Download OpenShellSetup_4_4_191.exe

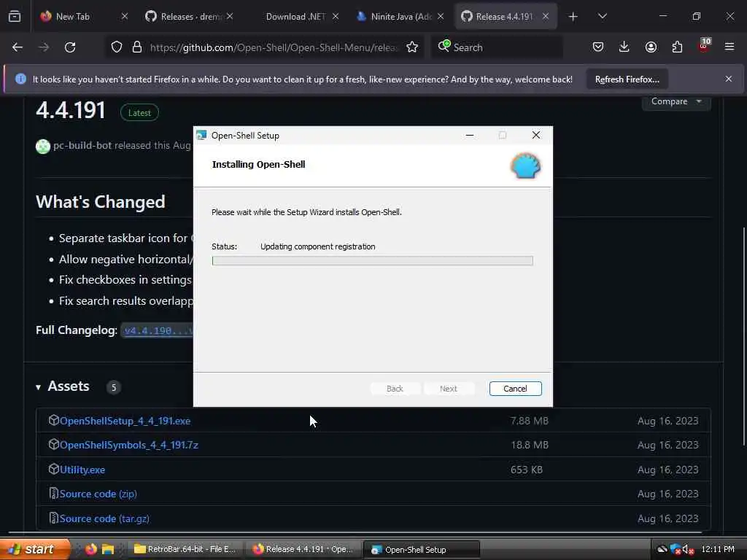pos(125,421)
